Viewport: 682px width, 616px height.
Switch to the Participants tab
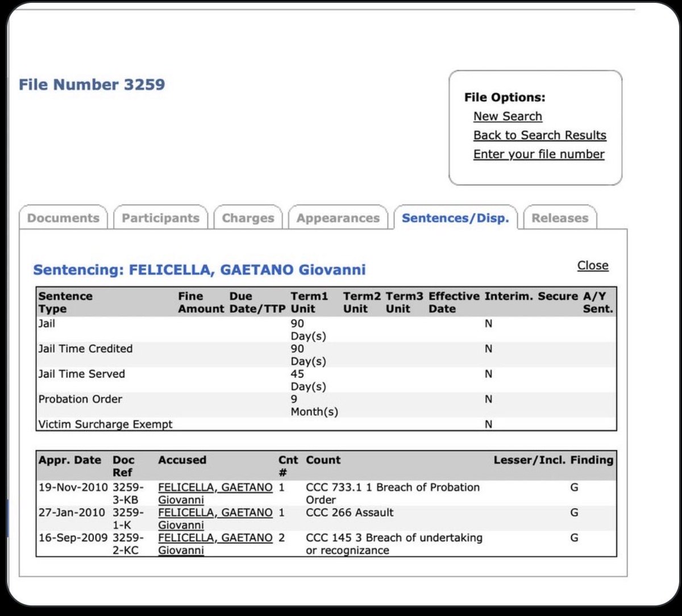161,218
